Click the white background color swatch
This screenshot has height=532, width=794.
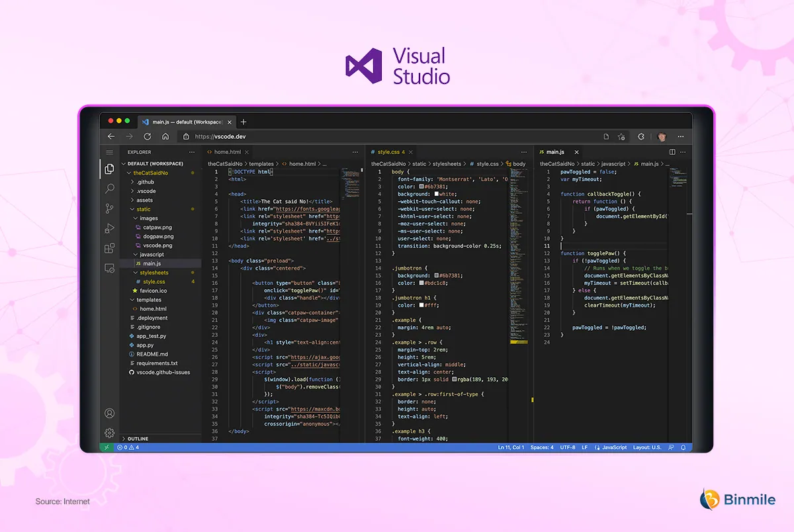point(437,194)
